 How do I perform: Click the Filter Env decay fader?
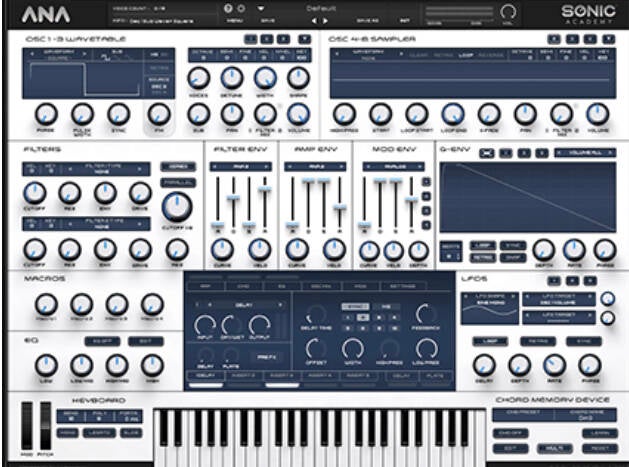tap(233, 198)
